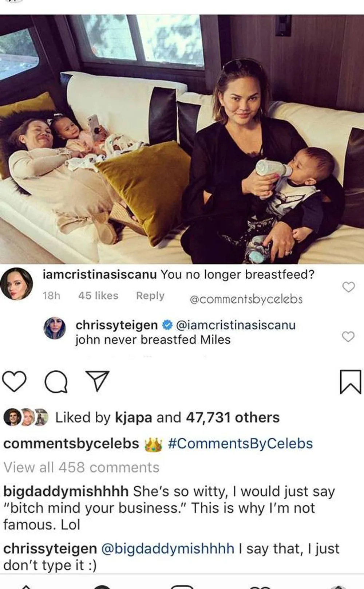Go to bigdaddymishhhh's profile from comment username
Screen dimensions: 364x589
[66, 491]
